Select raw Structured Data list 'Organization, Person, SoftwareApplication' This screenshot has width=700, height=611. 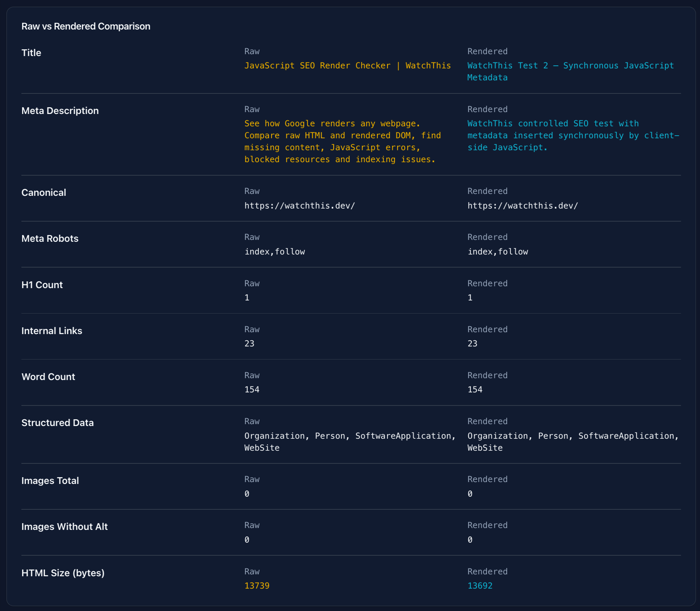[350, 442]
